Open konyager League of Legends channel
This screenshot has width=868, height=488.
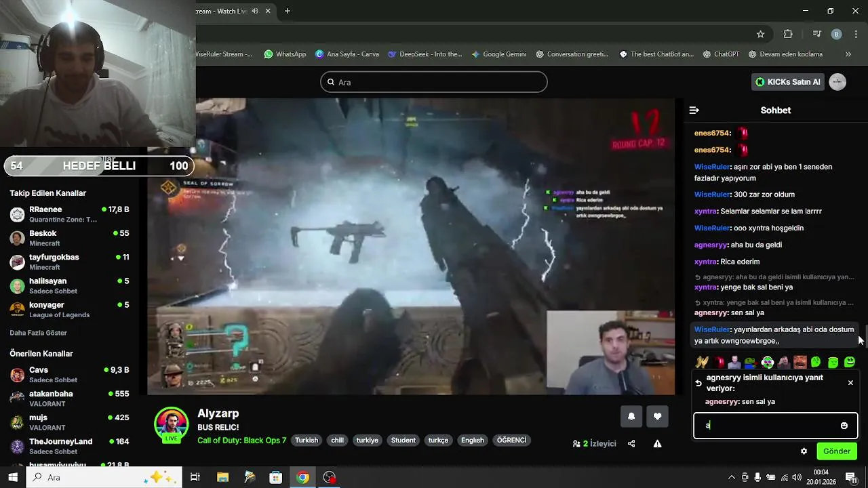pos(69,309)
